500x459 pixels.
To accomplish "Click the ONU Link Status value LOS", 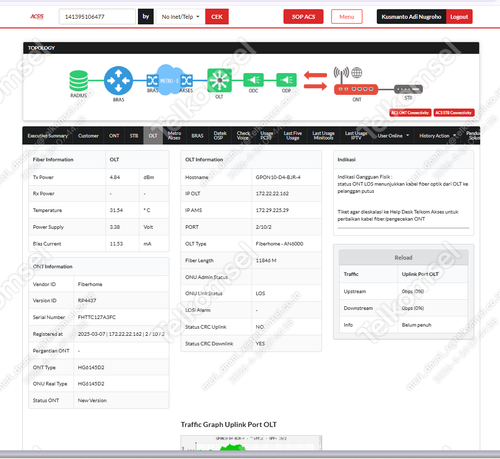I will [x=260, y=293].
